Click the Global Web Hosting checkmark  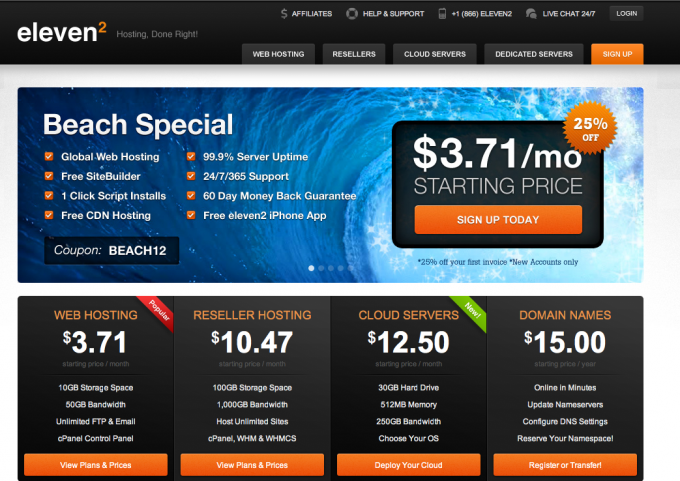pyautogui.click(x=49, y=156)
